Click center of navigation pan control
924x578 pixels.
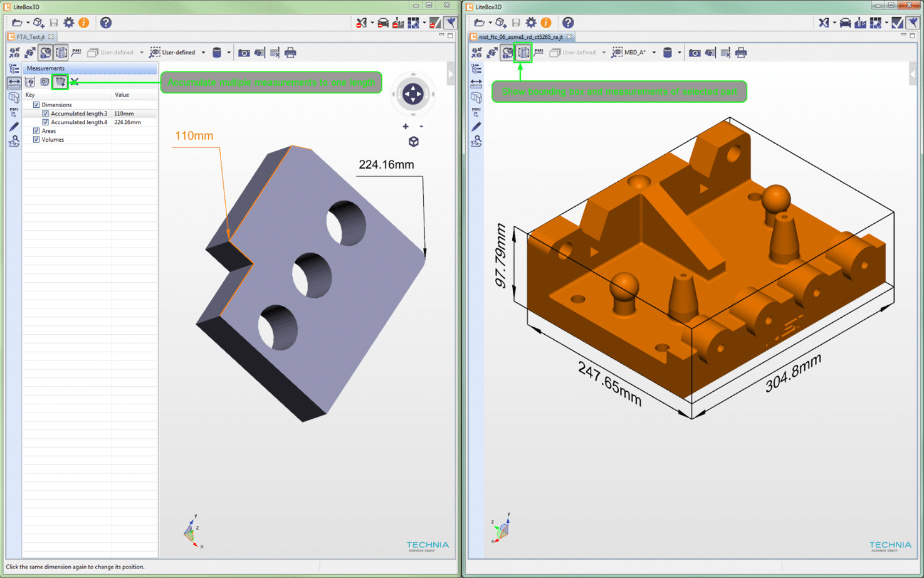tap(413, 94)
